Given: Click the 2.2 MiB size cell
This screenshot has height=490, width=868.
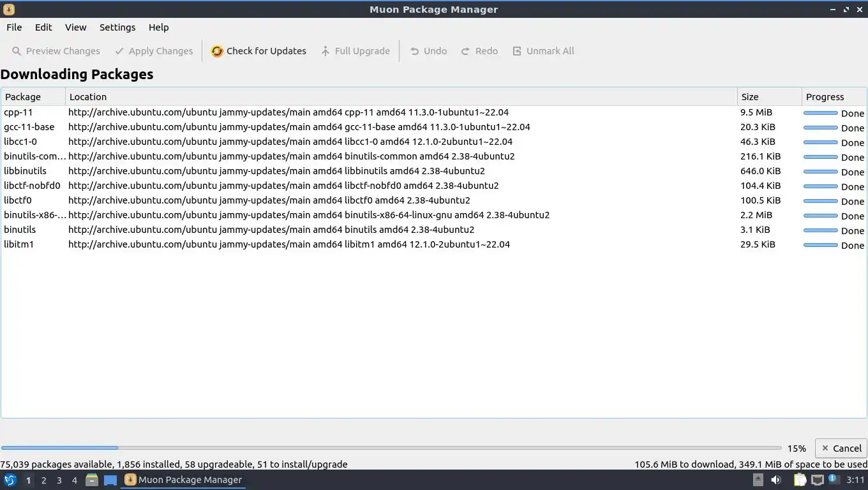Looking at the screenshot, I should [x=756, y=215].
